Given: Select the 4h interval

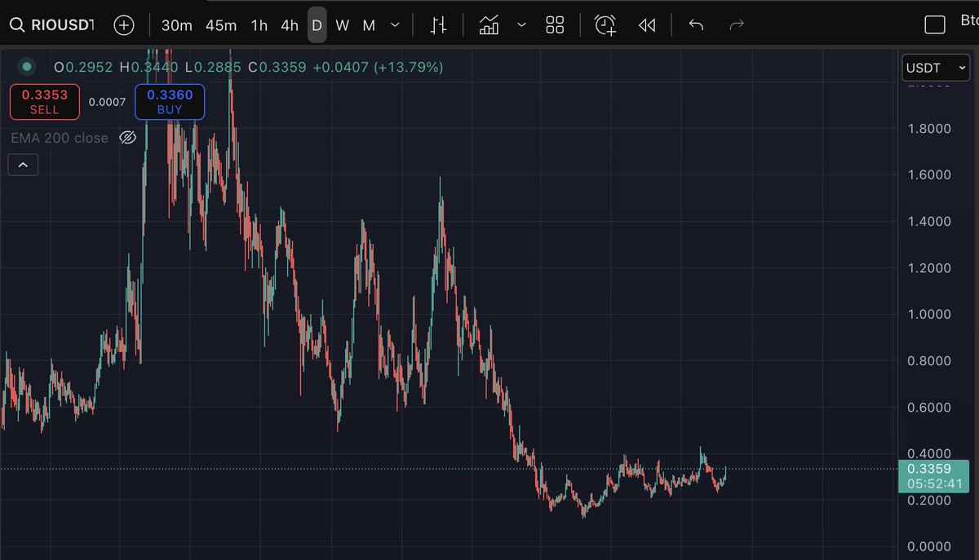Looking at the screenshot, I should coord(289,25).
